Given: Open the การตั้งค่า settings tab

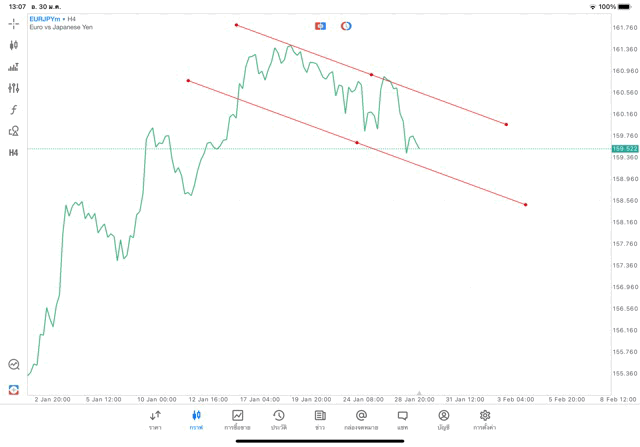Looking at the screenshot, I should pos(485,419).
